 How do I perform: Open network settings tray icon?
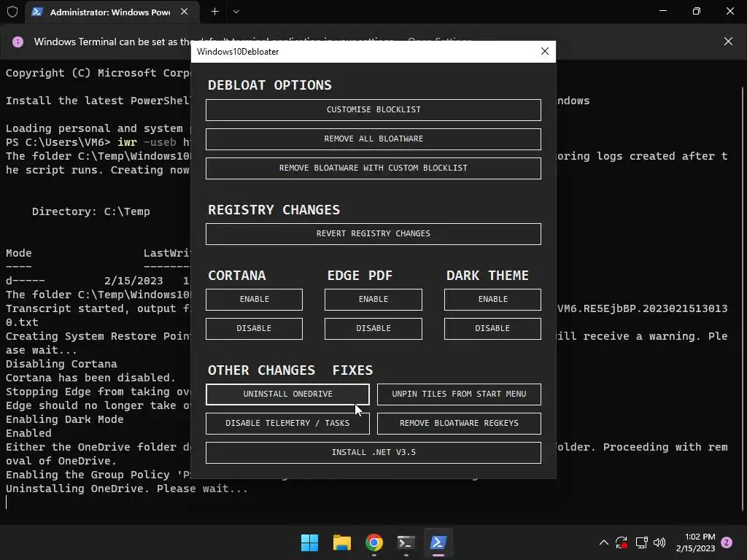coord(641,542)
